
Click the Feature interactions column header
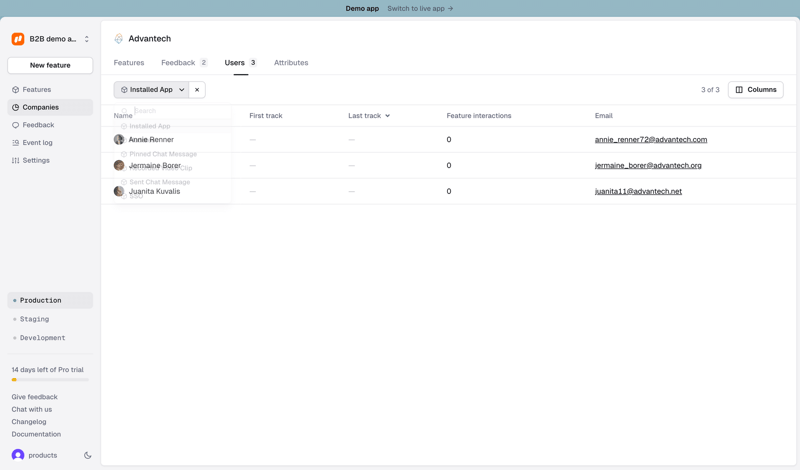(x=479, y=116)
